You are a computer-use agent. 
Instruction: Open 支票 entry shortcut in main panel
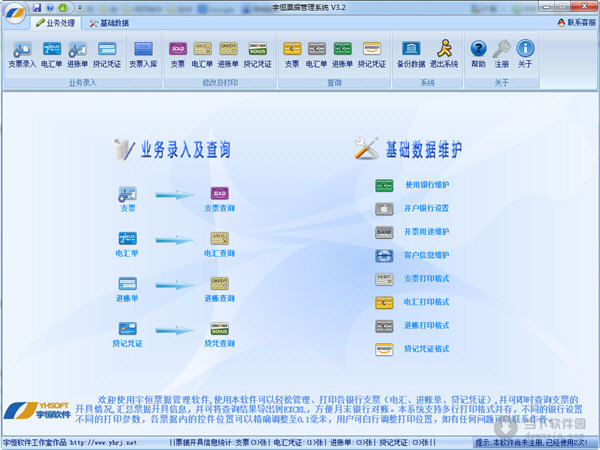click(128, 199)
